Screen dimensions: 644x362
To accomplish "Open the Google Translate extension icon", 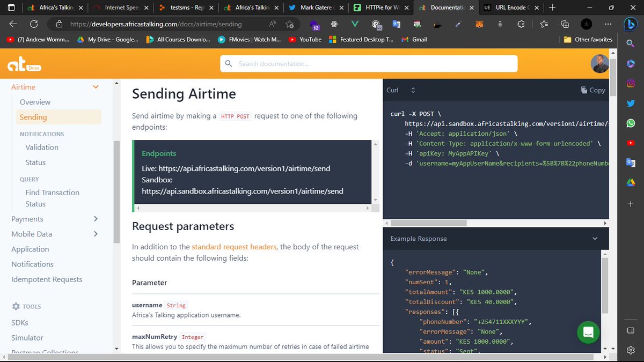I will pos(397,24).
